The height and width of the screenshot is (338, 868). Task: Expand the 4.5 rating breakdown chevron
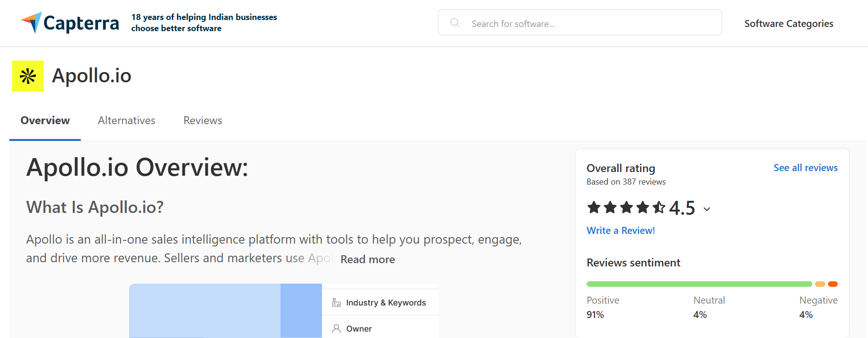pos(707,209)
